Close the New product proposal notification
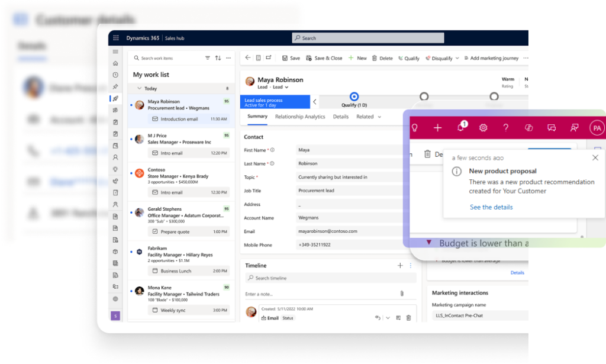 (x=595, y=158)
